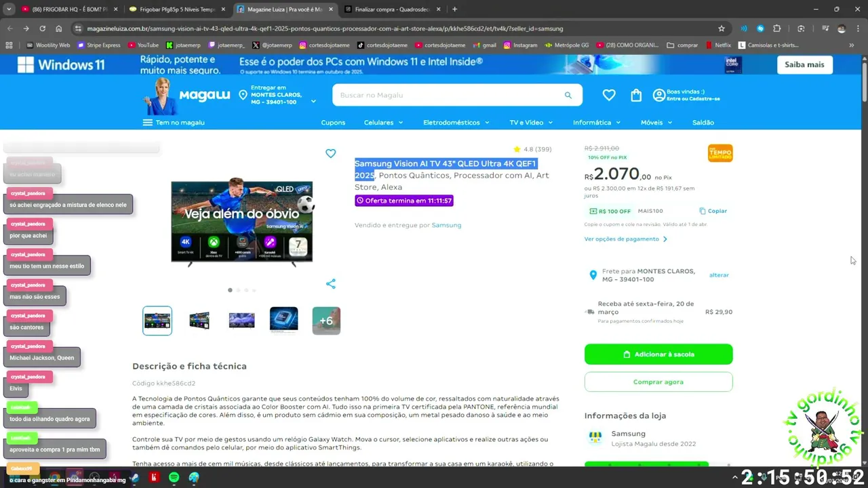Open Netflix bookmark
This screenshot has height=488, width=868.
[x=718, y=45]
